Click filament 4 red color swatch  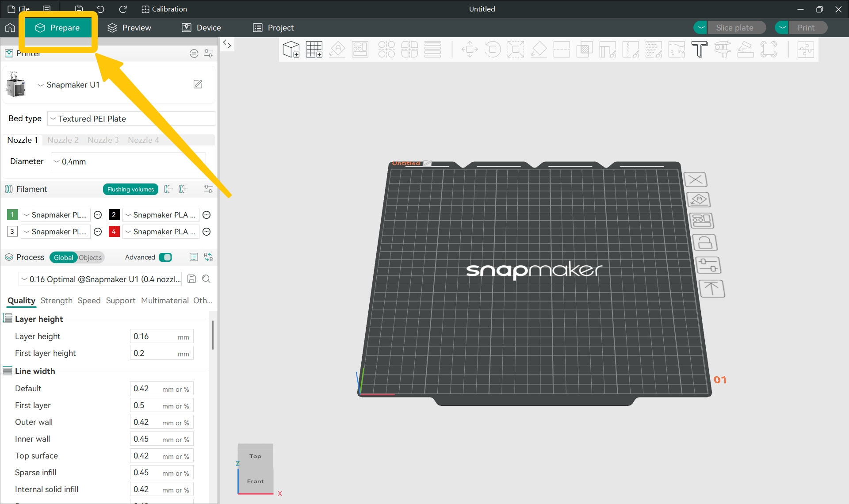point(114,231)
